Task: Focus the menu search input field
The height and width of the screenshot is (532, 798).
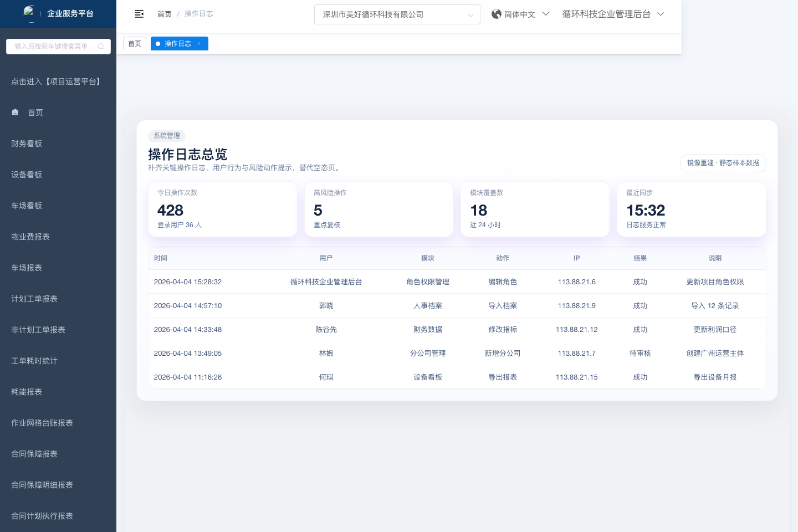Action: pyautogui.click(x=53, y=47)
